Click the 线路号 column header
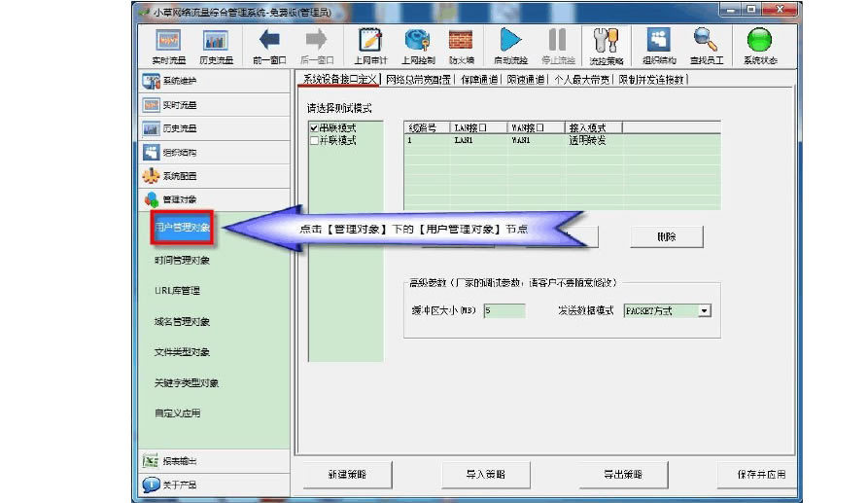This screenshot has height=503, width=868. click(427, 128)
